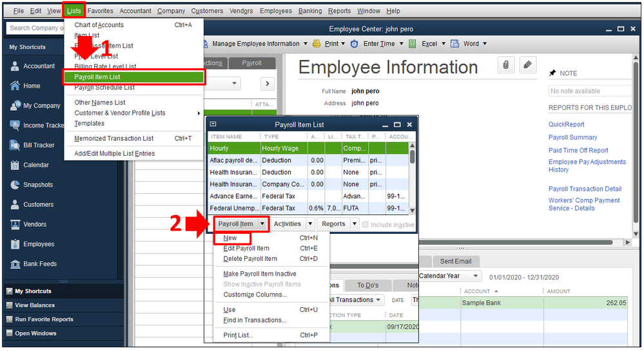
Task: Open Paid Time Off Report link
Action: (x=578, y=151)
